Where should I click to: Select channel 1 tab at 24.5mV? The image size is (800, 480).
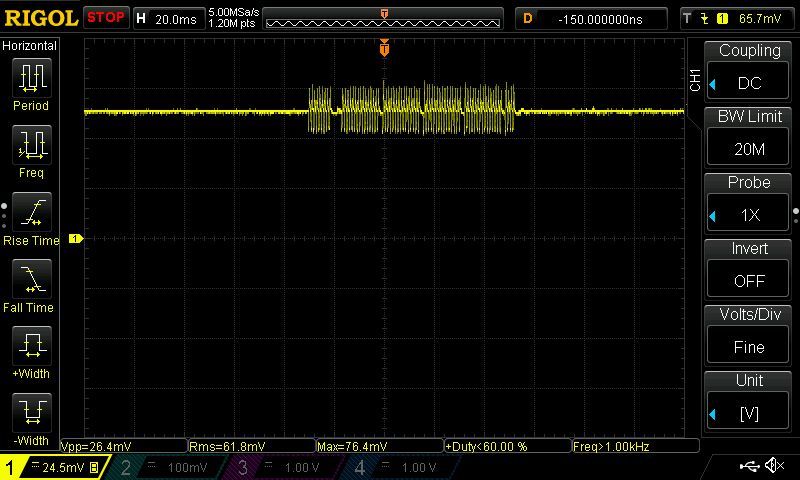coord(54,467)
